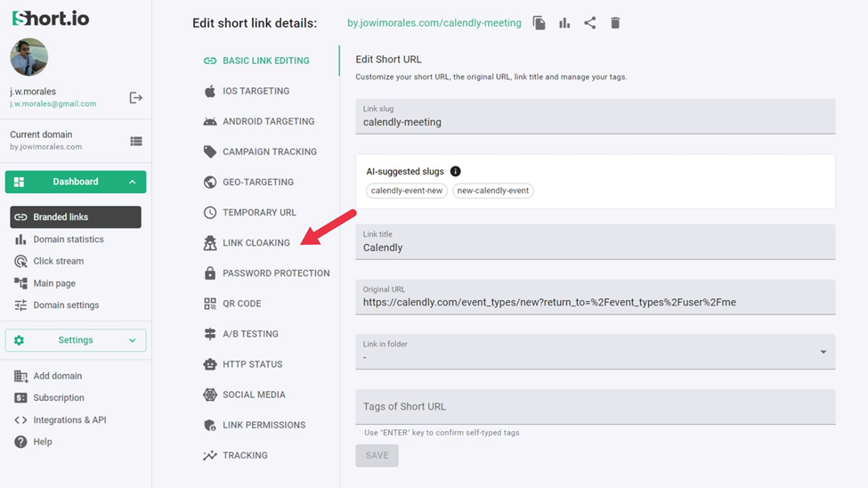
Task: Click the Short.io logo
Action: (x=51, y=19)
